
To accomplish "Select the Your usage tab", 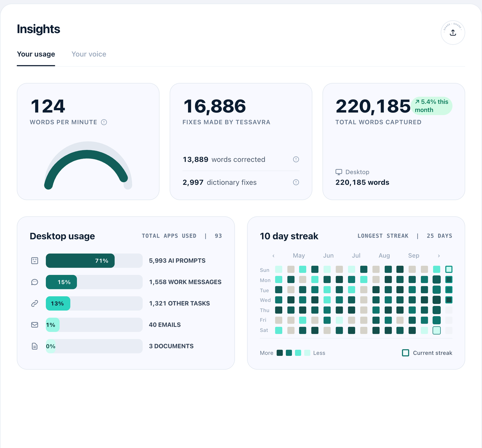I will tap(36, 54).
